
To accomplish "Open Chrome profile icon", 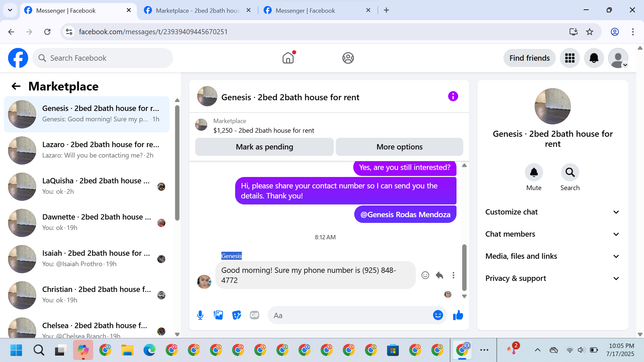I will tap(615, 32).
